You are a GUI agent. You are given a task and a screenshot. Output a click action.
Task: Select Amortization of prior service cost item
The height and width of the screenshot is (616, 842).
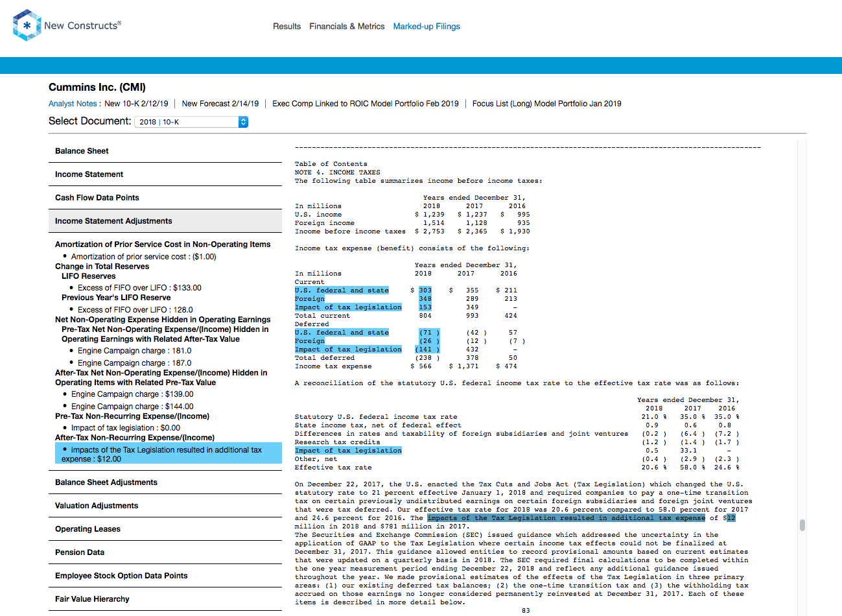click(143, 257)
